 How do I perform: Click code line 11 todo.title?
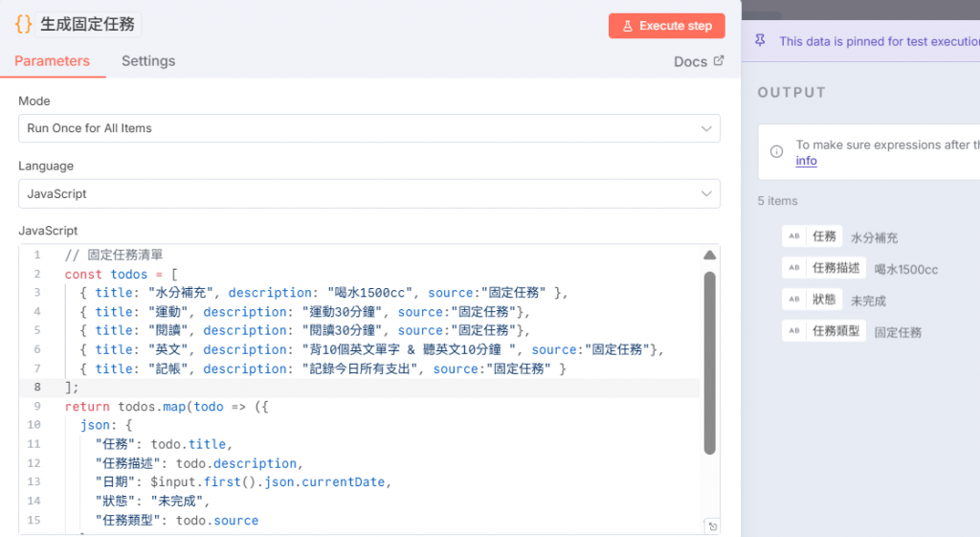(164, 444)
